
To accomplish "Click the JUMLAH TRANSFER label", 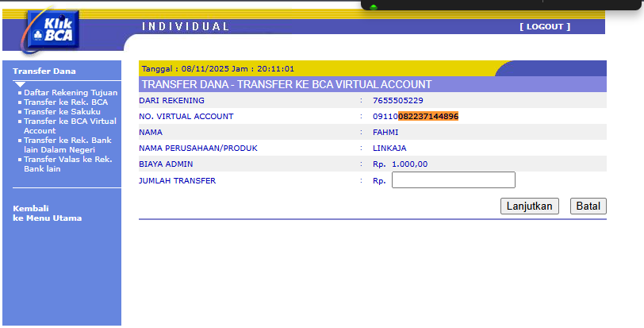I will click(x=177, y=180).
